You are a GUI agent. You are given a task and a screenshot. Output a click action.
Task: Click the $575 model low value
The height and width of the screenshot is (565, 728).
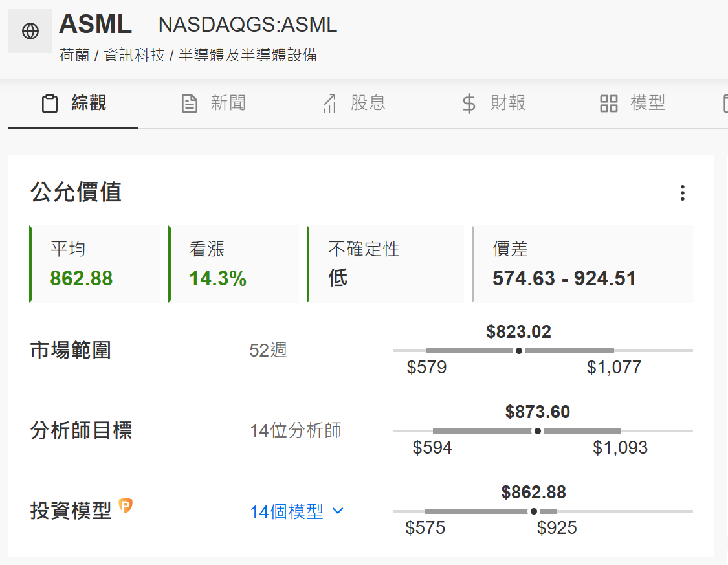tap(425, 528)
